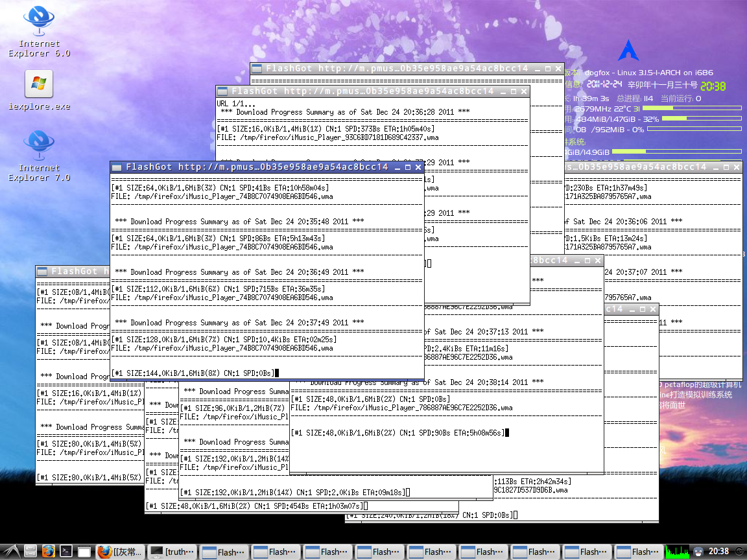Open the terminal launcher in the taskbar

point(66,552)
